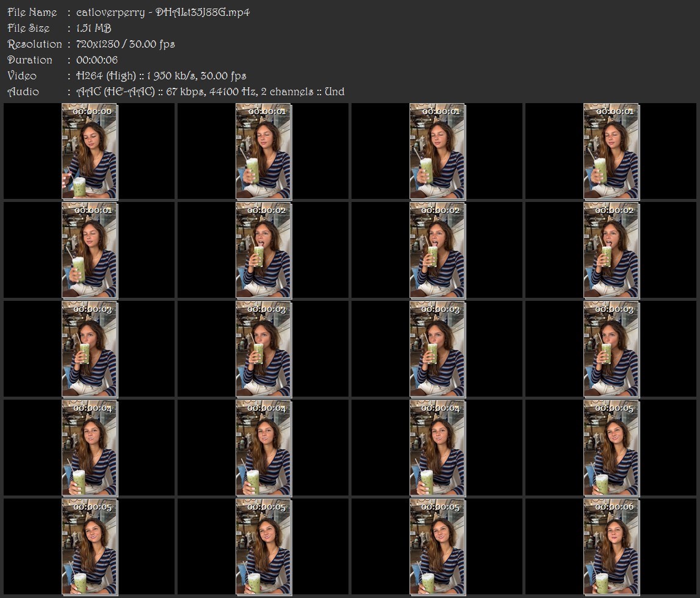Click the Duration label
This screenshot has width=700, height=598.
click(30, 60)
